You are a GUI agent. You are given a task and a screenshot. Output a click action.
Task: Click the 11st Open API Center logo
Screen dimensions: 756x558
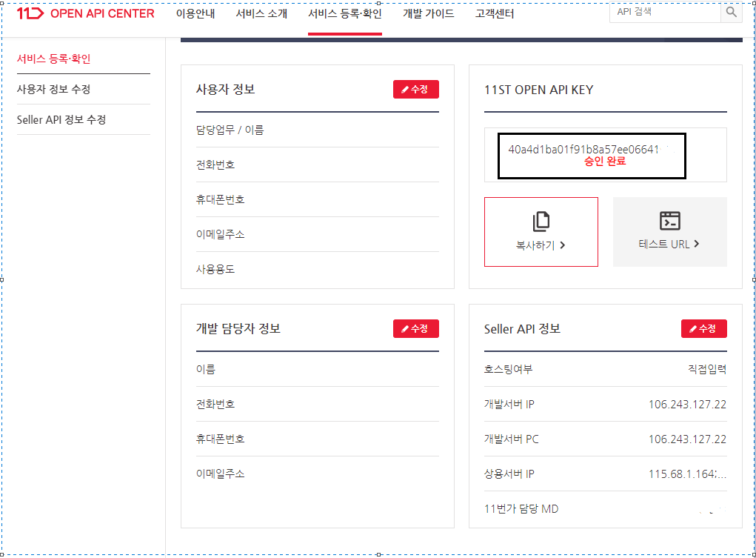pyautogui.click(x=85, y=13)
